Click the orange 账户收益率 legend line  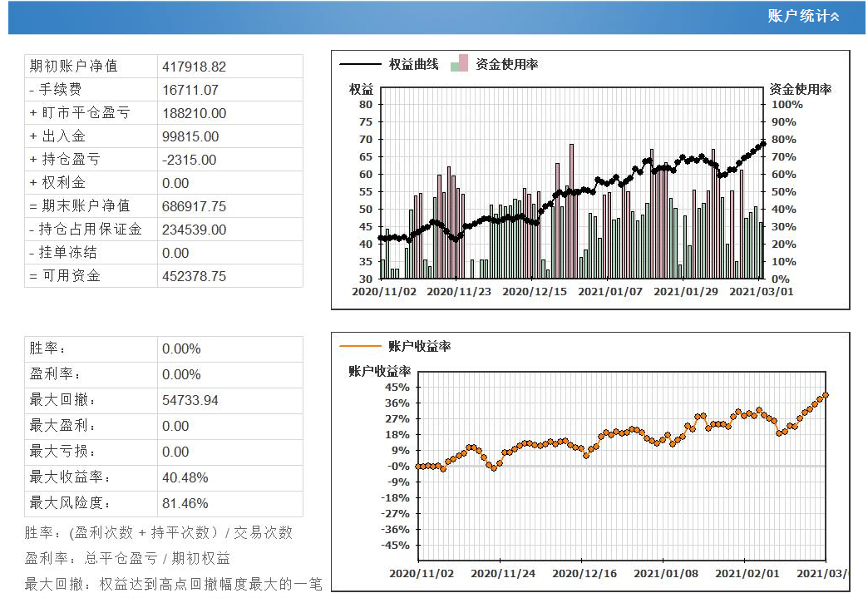[360, 346]
